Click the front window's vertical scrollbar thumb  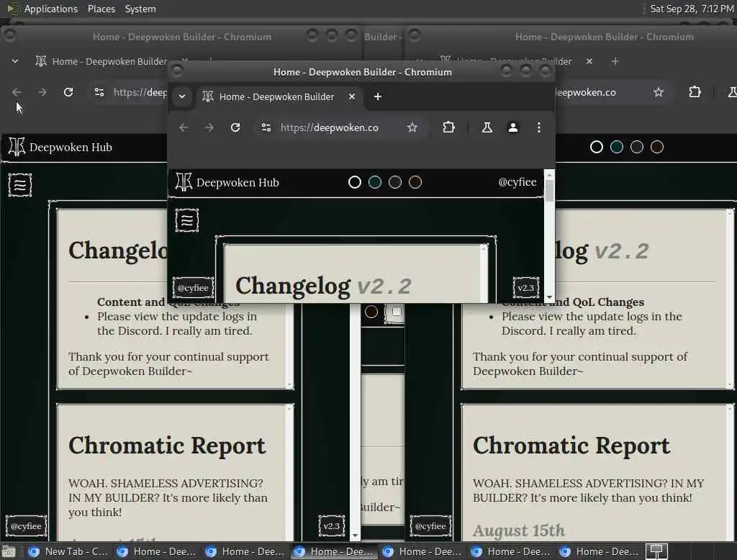pyautogui.click(x=549, y=190)
